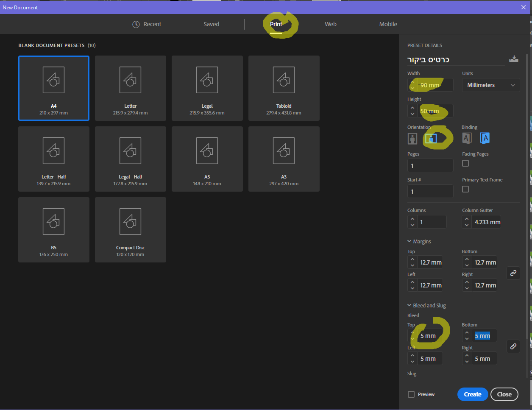Switch to the Web tab
Viewport: 532px width, 410px height.
point(331,24)
